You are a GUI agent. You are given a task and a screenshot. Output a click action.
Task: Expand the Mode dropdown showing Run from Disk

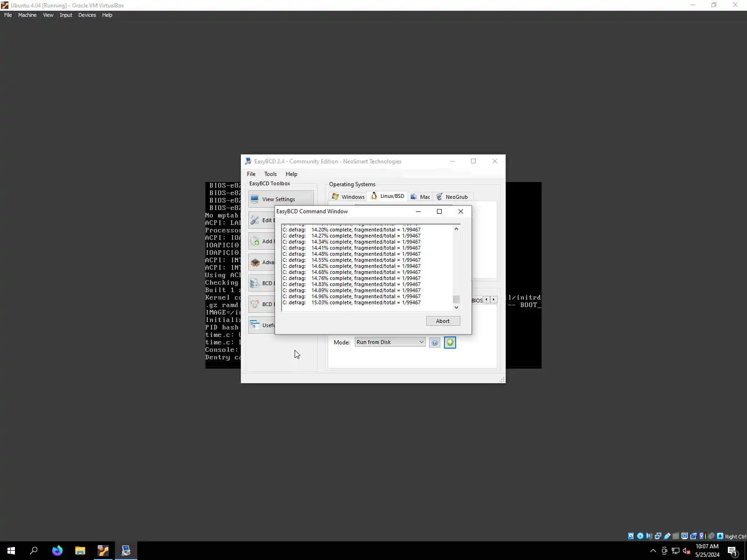tap(390, 342)
